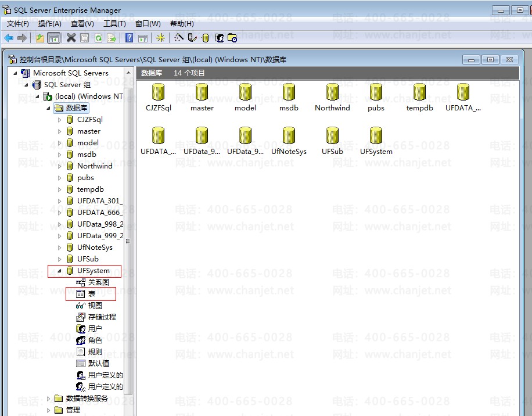Expand the master database tree node
532x416 pixels.
(x=59, y=131)
